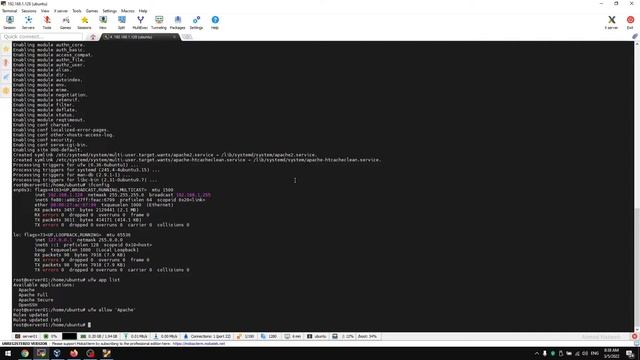Click the taskbar clock
Screen dimensions: 640x360
point(611,353)
